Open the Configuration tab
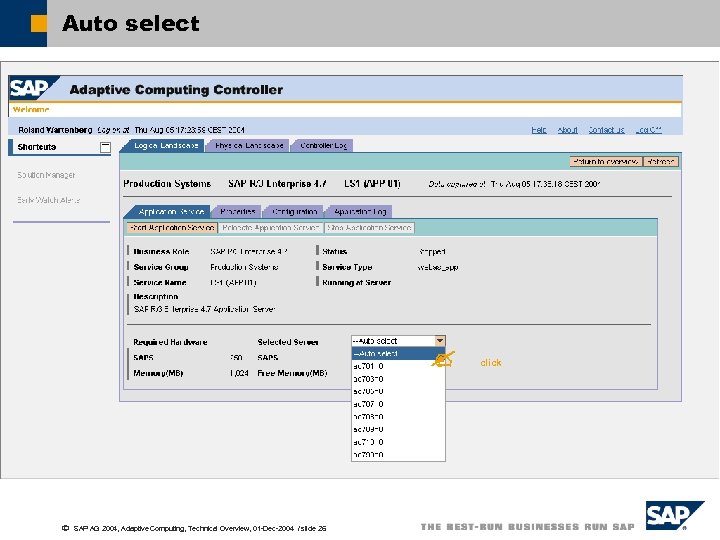The image size is (720, 540). 294,212
